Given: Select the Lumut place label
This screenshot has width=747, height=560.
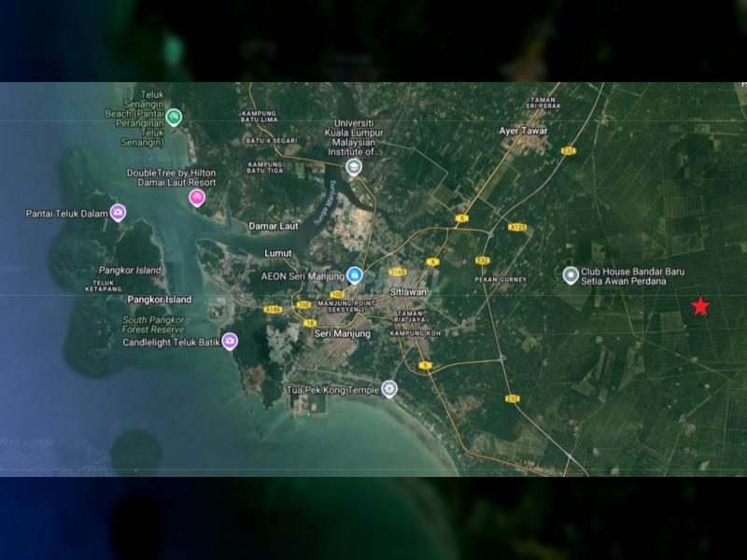Looking at the screenshot, I should (x=277, y=253).
